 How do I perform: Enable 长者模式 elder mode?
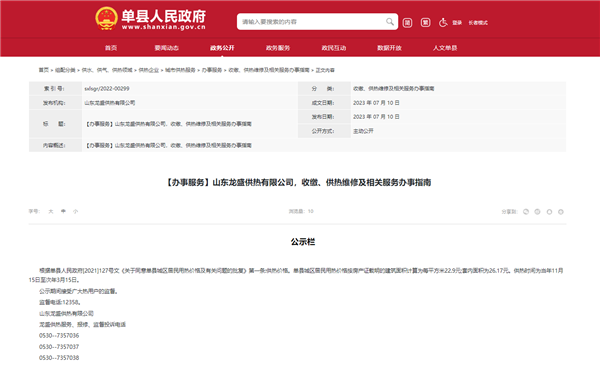coord(478,23)
